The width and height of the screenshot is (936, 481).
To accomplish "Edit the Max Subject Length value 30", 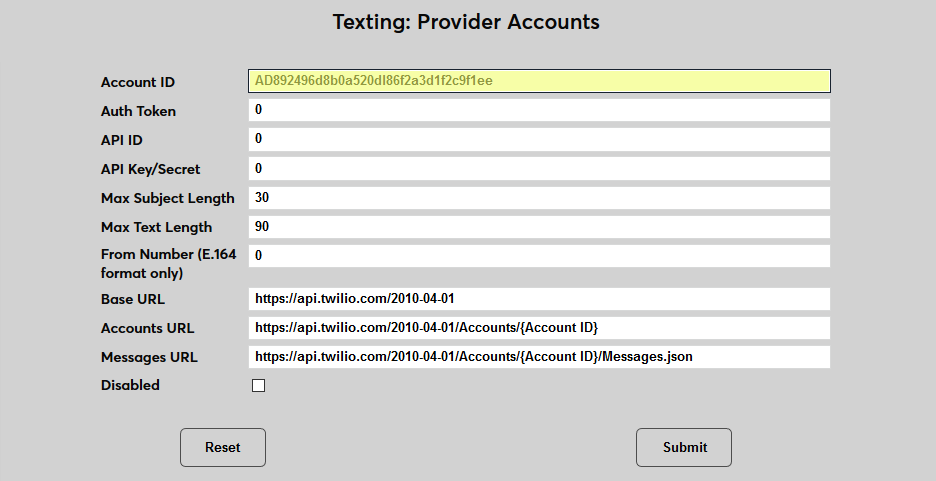I will pos(539,198).
